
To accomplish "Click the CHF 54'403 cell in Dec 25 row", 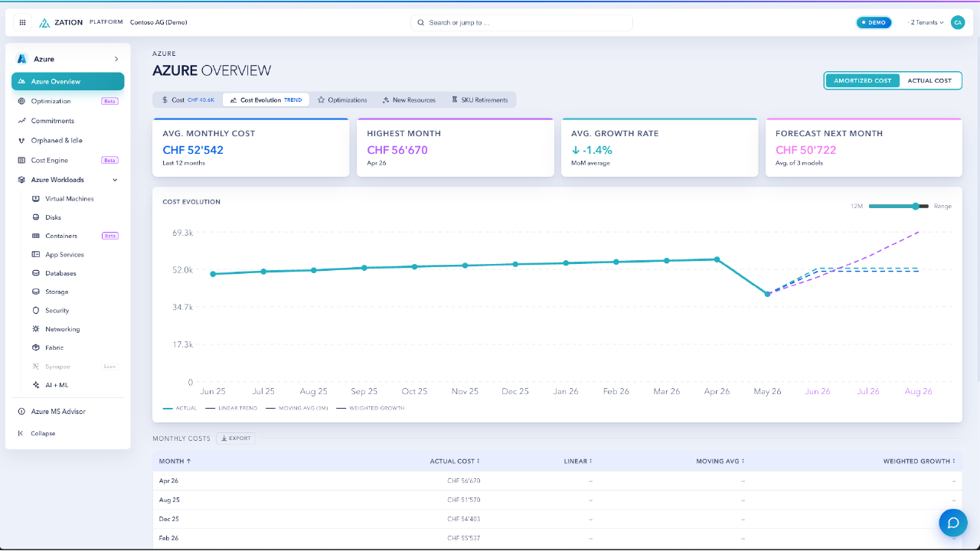I will [464, 519].
